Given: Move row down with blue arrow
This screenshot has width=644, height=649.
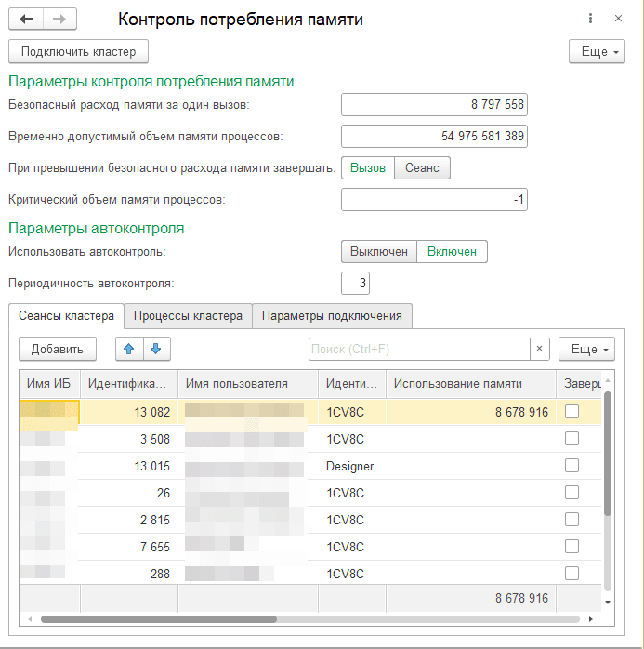Looking at the screenshot, I should (156, 349).
